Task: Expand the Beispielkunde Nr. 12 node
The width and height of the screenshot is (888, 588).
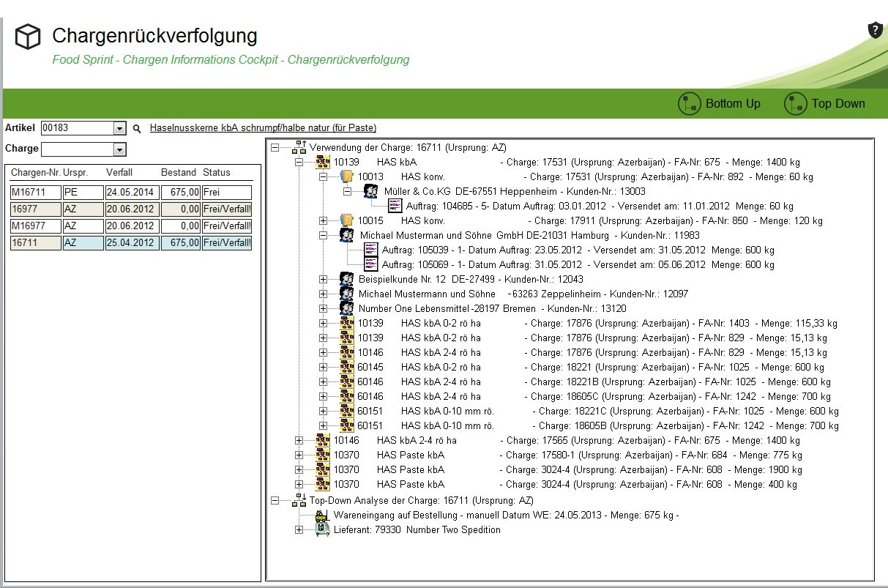Action: click(x=324, y=279)
